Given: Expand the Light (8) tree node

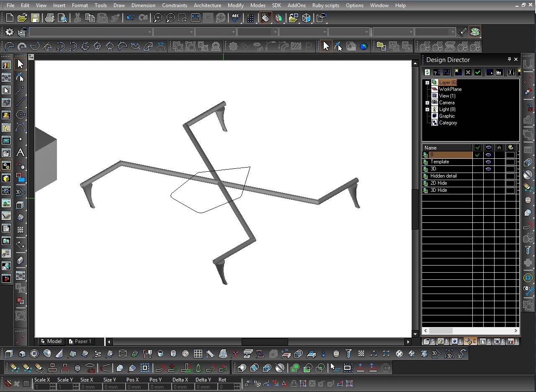Looking at the screenshot, I should point(427,109).
